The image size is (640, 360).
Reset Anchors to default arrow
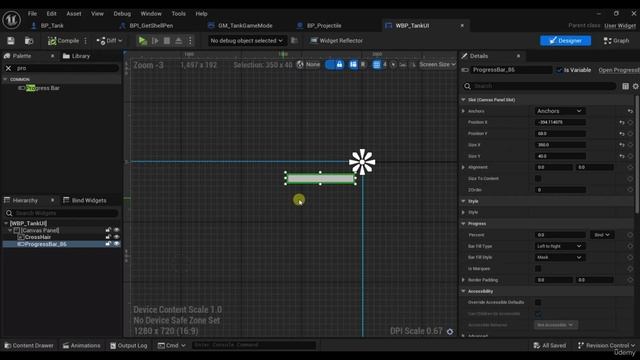pyautogui.click(x=630, y=111)
